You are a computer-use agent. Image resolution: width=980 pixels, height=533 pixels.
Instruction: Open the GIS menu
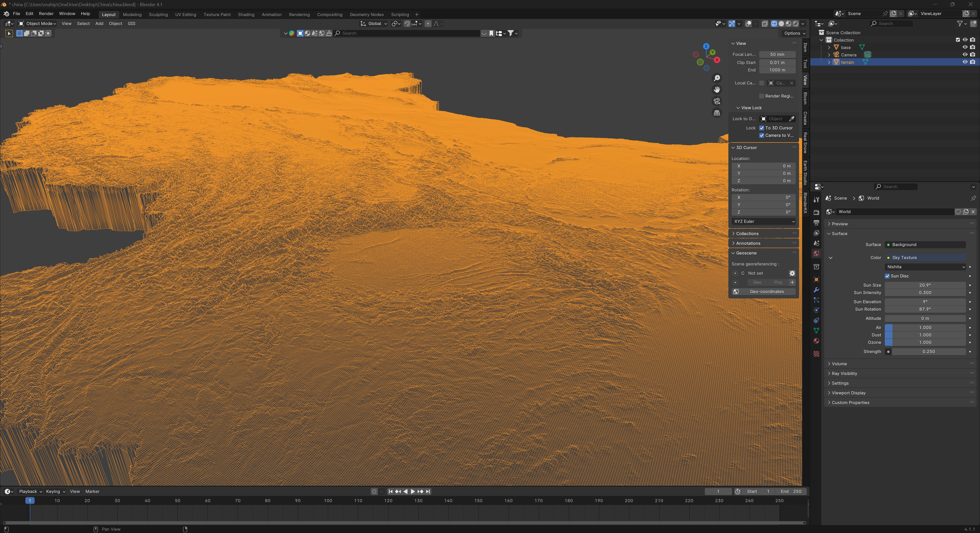(131, 23)
